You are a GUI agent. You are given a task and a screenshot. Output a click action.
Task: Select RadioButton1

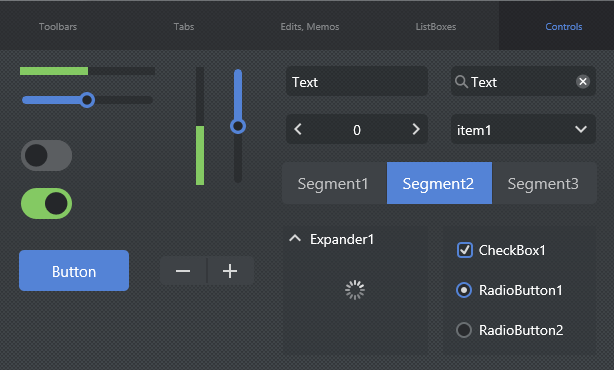point(464,290)
